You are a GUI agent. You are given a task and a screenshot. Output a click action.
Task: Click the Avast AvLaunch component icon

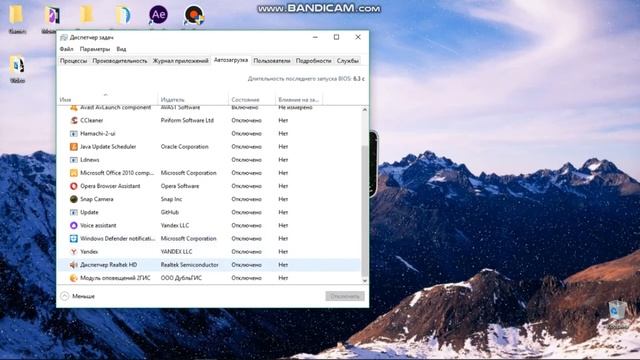point(73,108)
